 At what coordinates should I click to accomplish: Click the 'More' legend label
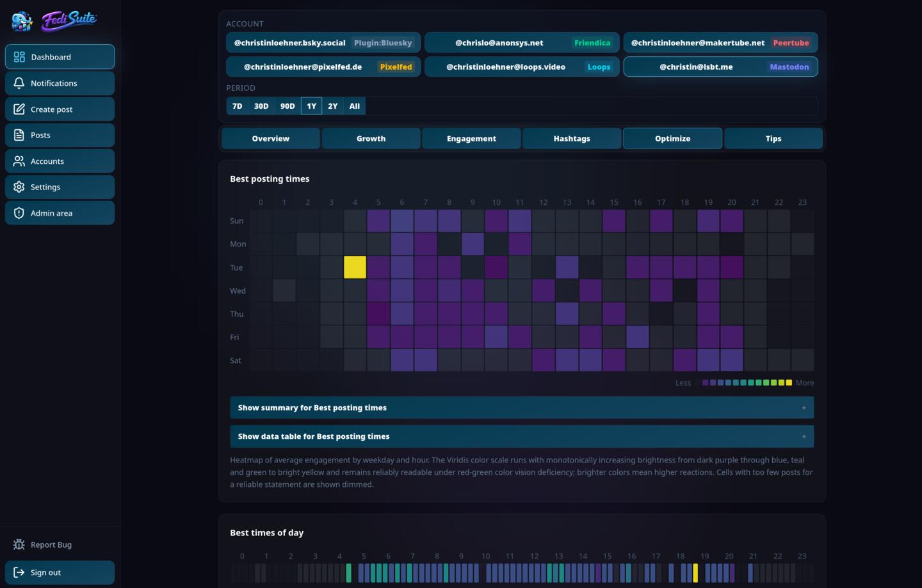pyautogui.click(x=805, y=383)
